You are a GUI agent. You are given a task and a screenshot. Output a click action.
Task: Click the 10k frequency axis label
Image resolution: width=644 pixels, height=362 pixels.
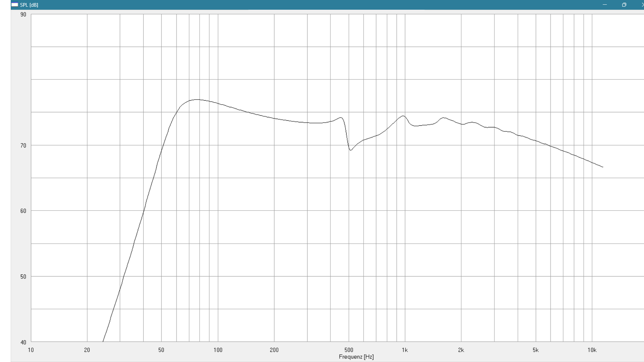coord(592,350)
